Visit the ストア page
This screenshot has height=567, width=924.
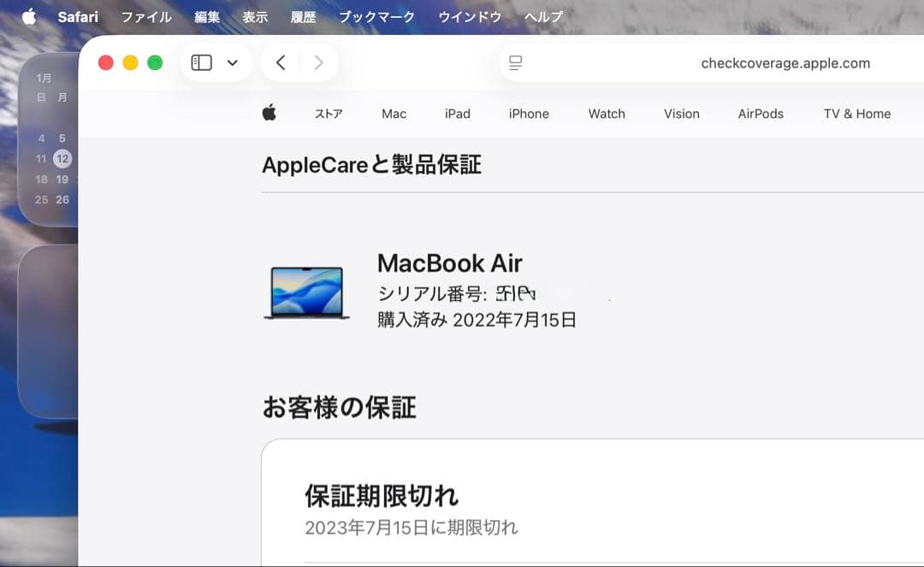[329, 113]
